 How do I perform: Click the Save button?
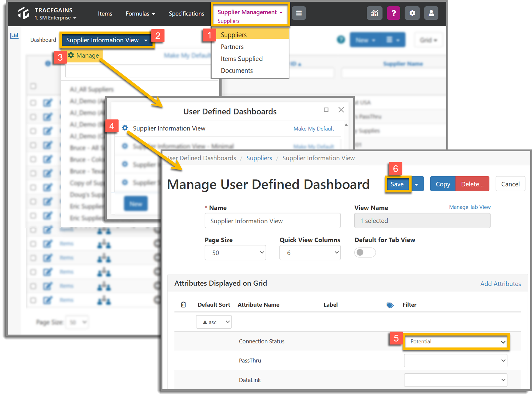coord(397,184)
